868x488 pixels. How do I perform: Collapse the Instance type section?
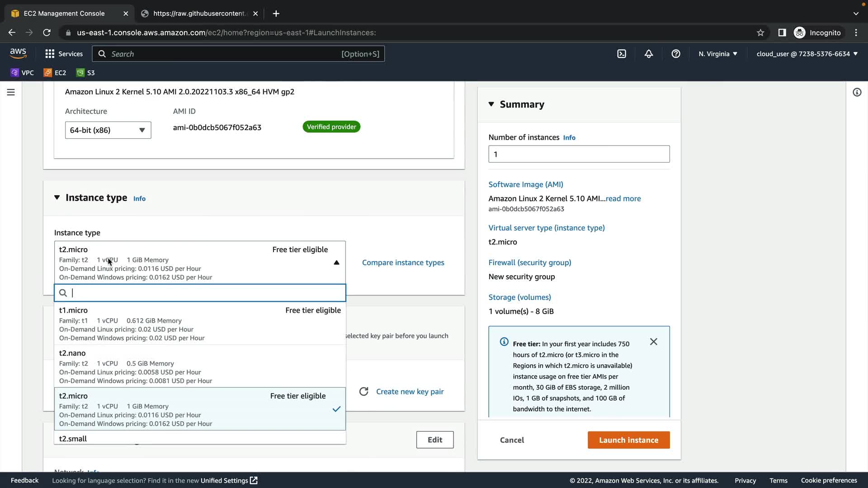[x=57, y=197]
